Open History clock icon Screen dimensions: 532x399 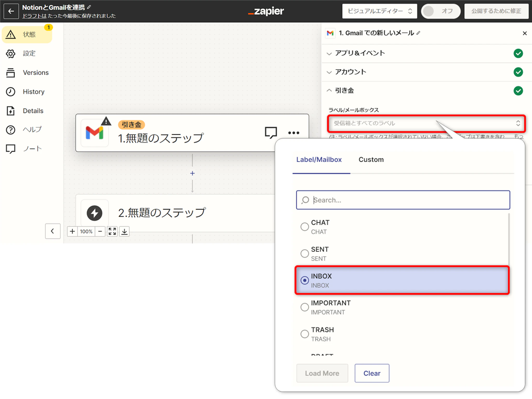point(11,92)
